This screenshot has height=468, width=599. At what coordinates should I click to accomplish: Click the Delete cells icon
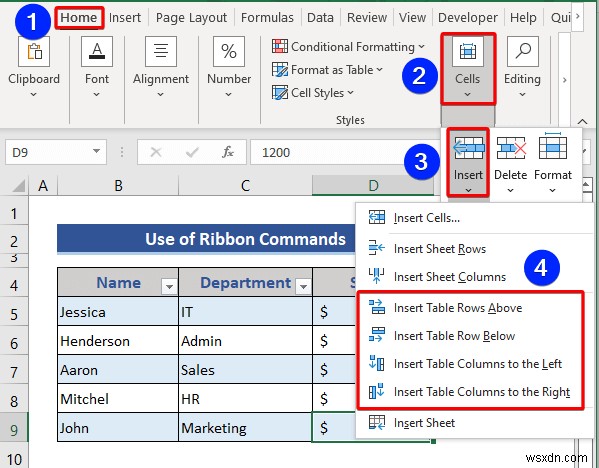click(511, 148)
